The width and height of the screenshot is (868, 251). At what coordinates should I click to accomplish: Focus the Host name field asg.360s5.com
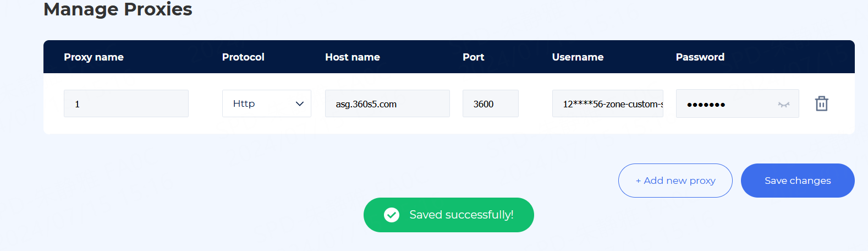tap(387, 103)
